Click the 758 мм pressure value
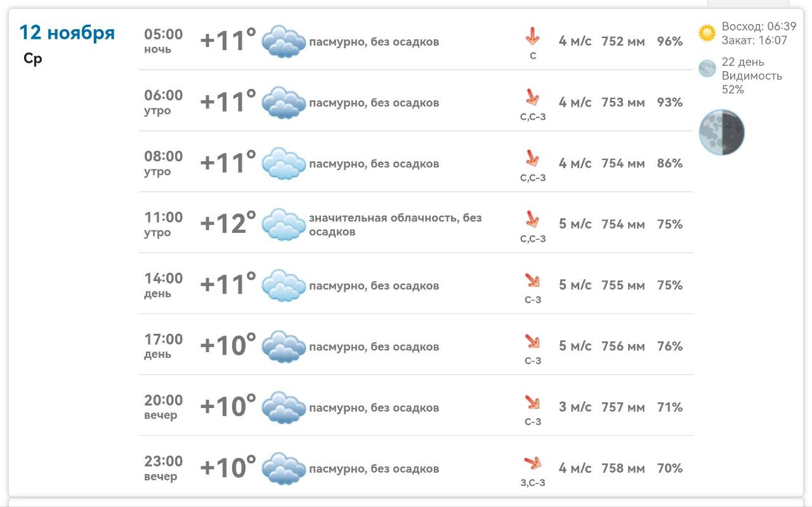812x507 pixels. point(623,468)
